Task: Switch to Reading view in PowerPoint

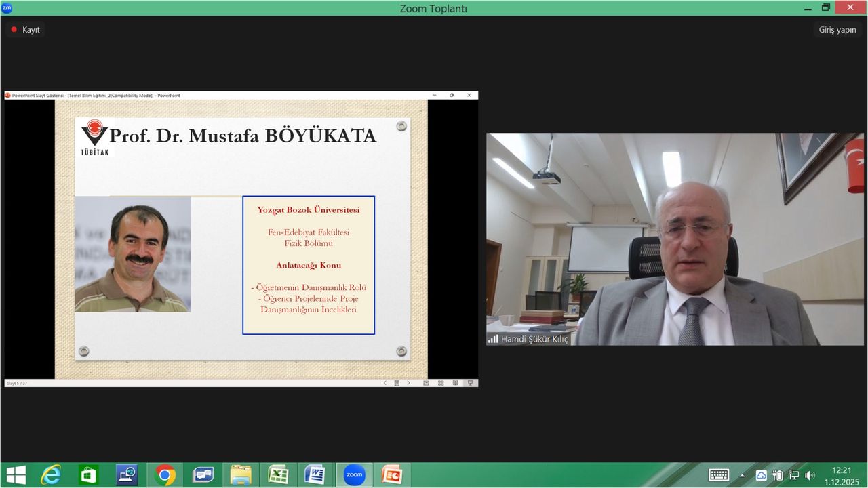Action: 455,383
